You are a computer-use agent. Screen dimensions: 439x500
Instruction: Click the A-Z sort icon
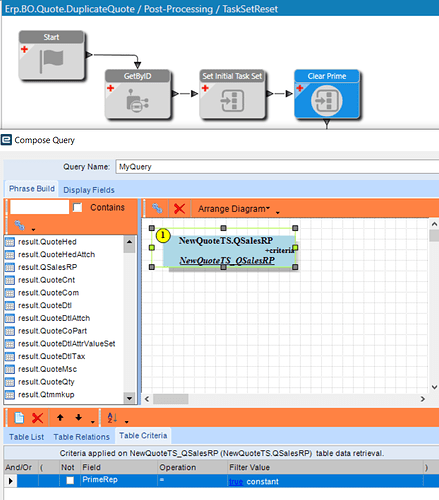pos(112,417)
